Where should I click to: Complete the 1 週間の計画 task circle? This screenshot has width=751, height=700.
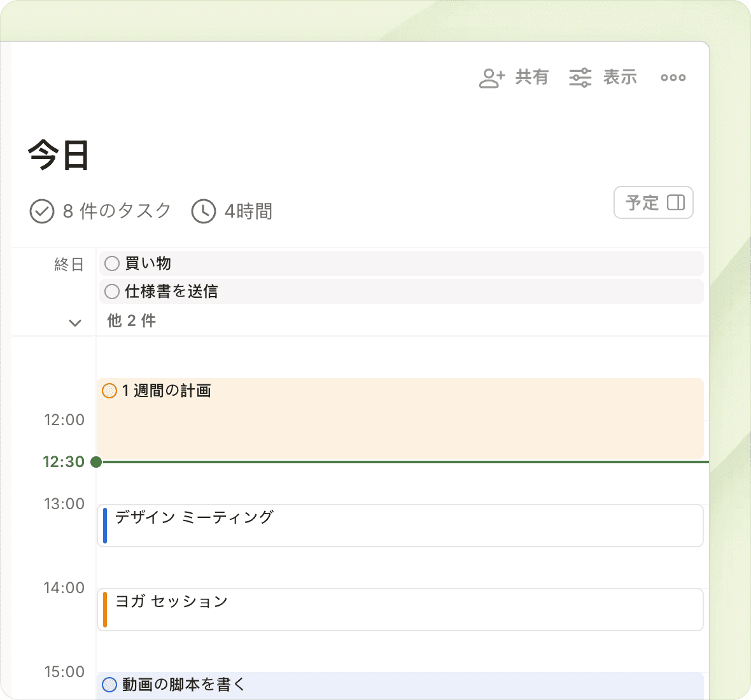coord(109,391)
